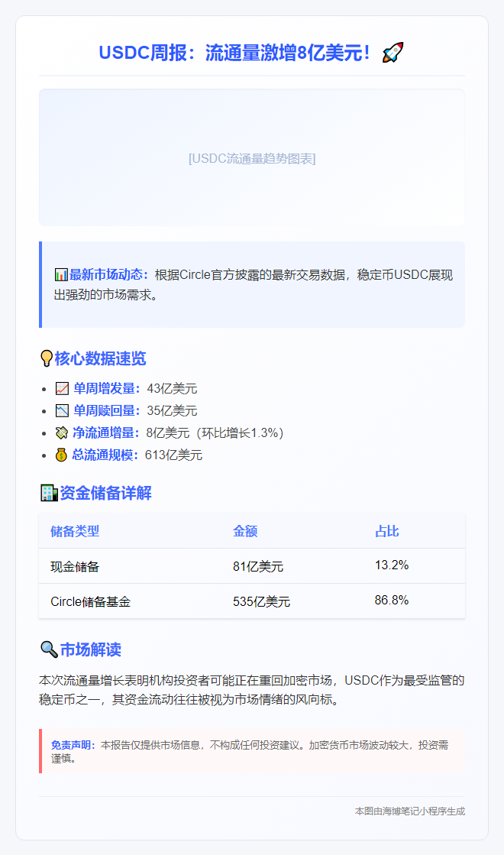Click the 535亿美元 table cell

[261, 601]
